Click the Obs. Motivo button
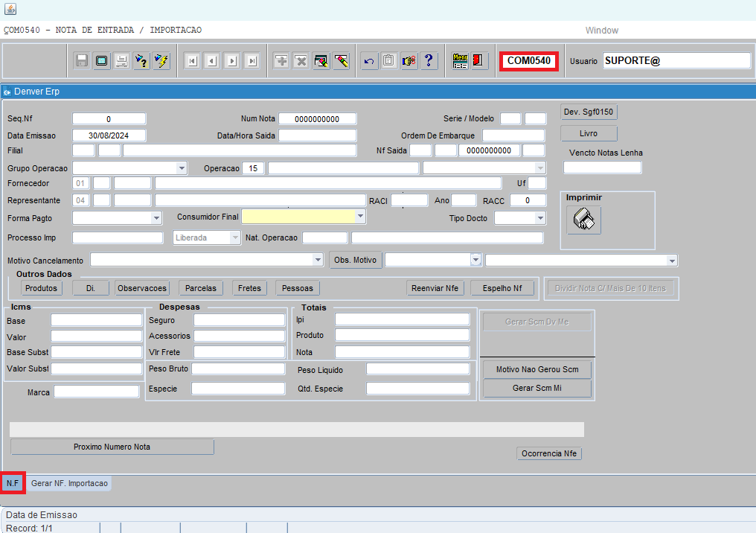 pyautogui.click(x=356, y=260)
